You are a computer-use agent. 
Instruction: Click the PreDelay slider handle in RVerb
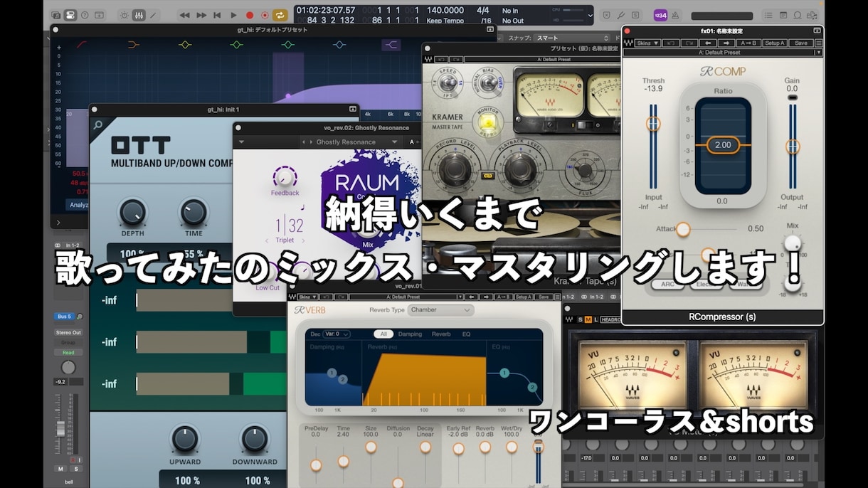tap(316, 465)
